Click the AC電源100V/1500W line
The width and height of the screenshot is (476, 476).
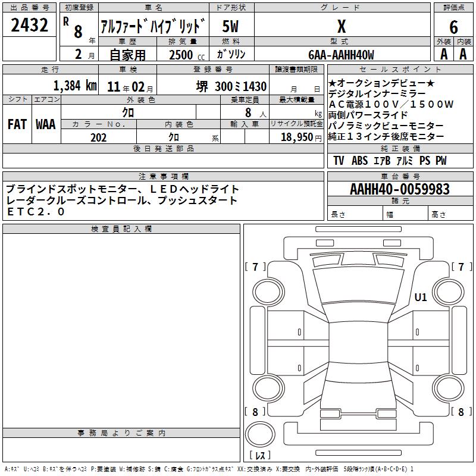391,104
